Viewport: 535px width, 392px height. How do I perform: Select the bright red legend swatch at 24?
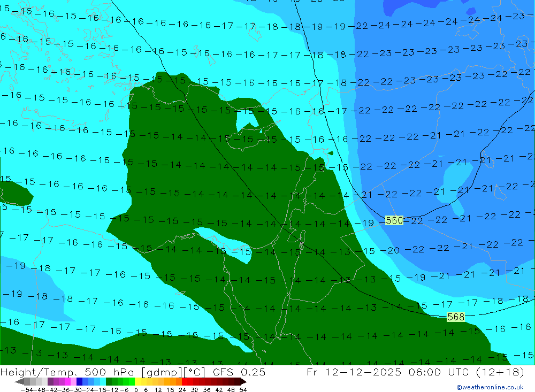pos(185,381)
